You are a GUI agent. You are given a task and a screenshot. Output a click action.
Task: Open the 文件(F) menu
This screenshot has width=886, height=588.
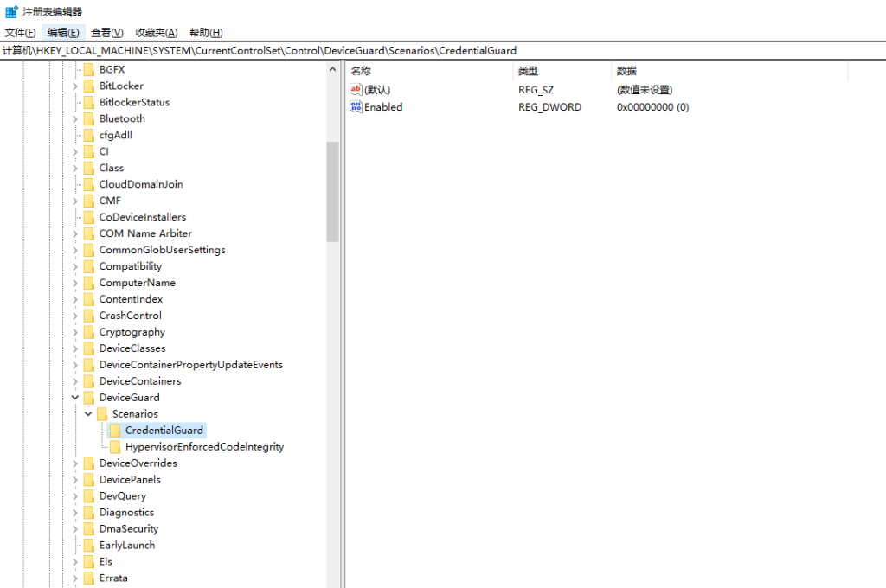[x=20, y=33]
